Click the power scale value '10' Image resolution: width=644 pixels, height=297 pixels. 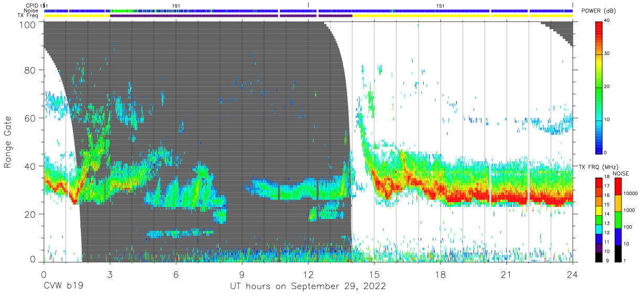(608, 119)
